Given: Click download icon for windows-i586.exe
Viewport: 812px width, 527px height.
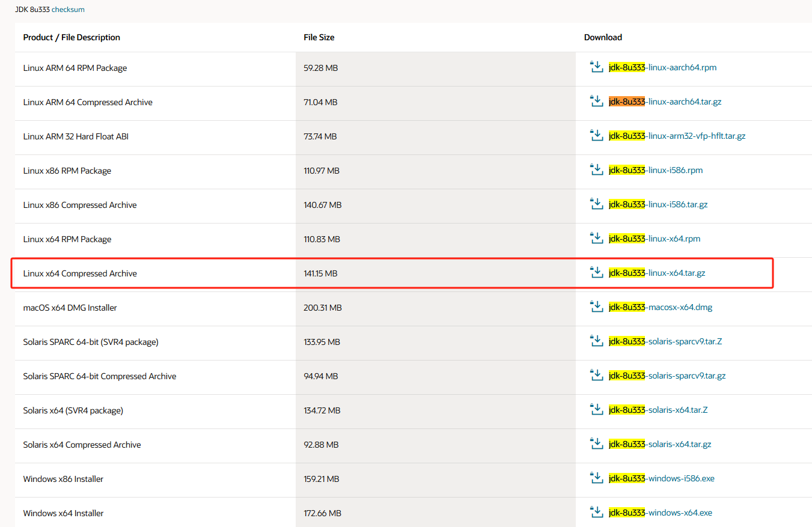Looking at the screenshot, I should [x=596, y=478].
